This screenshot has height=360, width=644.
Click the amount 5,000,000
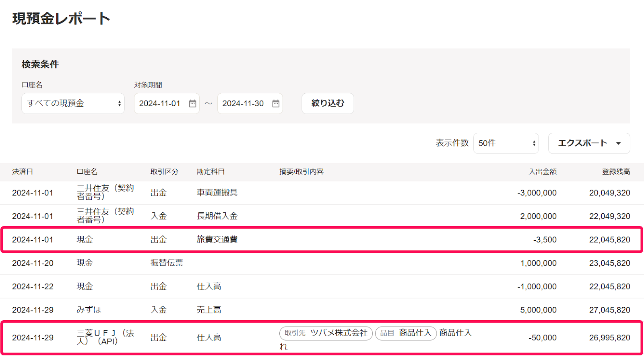tap(538, 310)
